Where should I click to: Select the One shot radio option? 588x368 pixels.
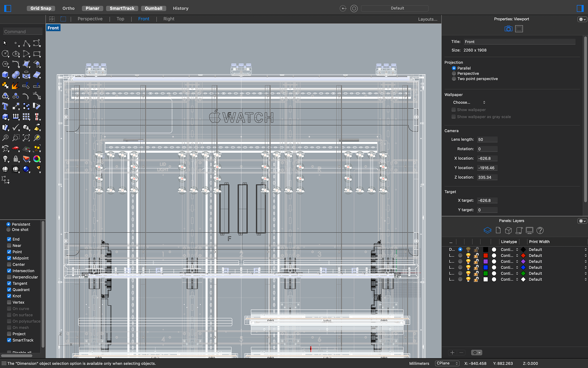pyautogui.click(x=9, y=230)
